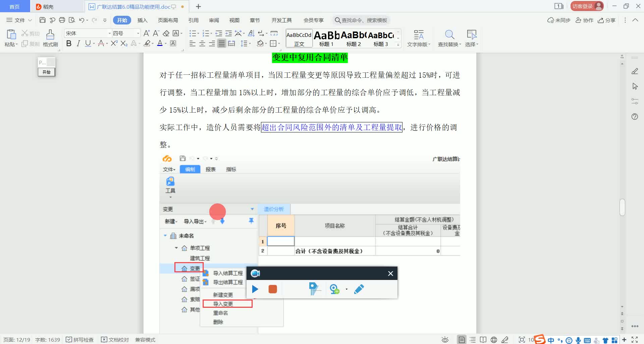
Task: Expand the styles gallery
Action: click(398, 45)
